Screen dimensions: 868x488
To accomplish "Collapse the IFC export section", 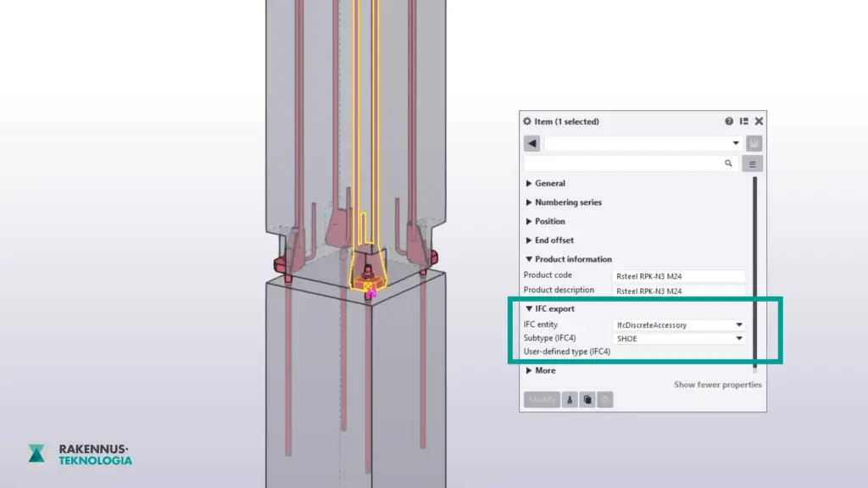I will click(554, 308).
